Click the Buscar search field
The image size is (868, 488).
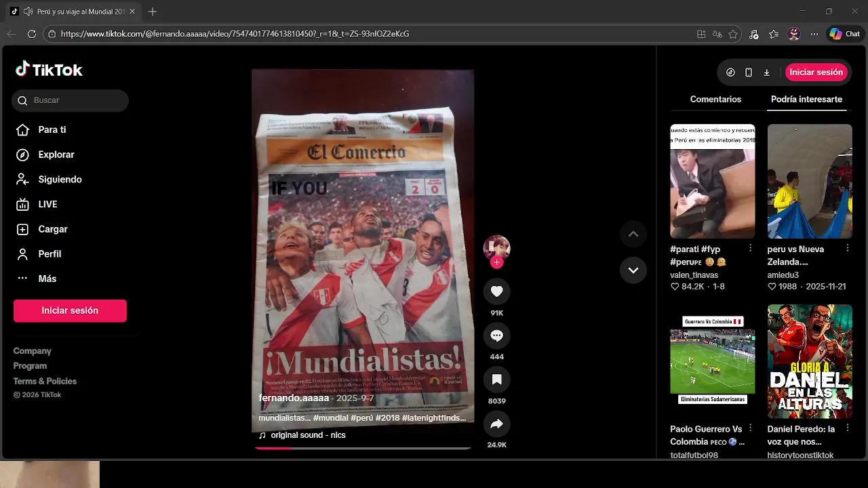point(70,100)
